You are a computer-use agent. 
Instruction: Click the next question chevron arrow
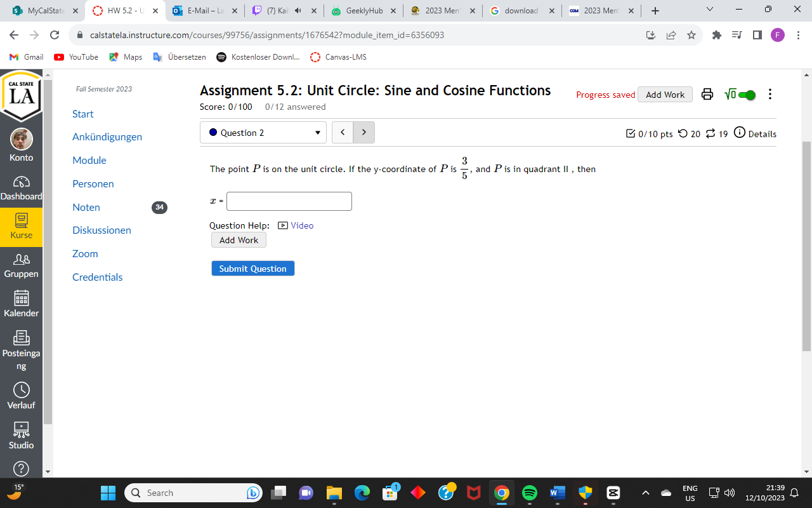363,132
